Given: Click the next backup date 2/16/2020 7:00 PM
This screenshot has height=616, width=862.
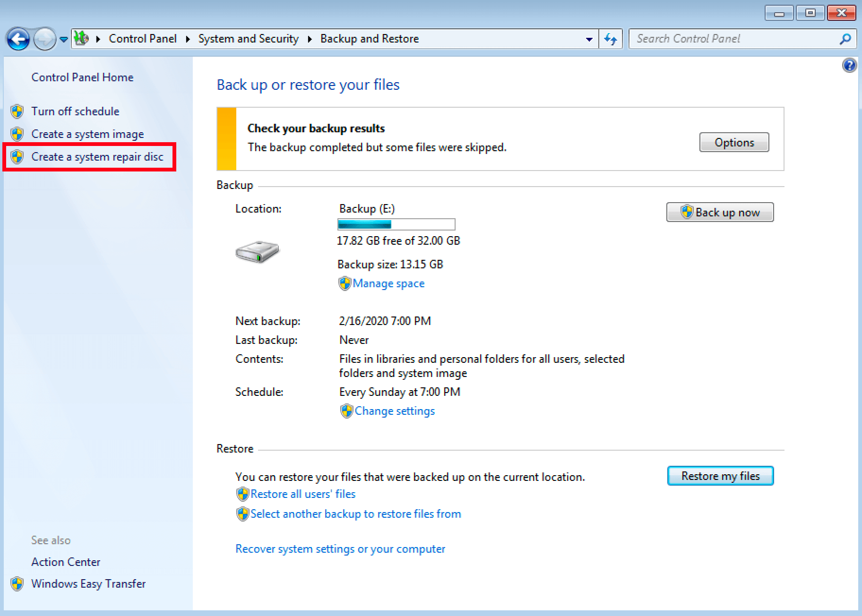Looking at the screenshot, I should pos(385,321).
